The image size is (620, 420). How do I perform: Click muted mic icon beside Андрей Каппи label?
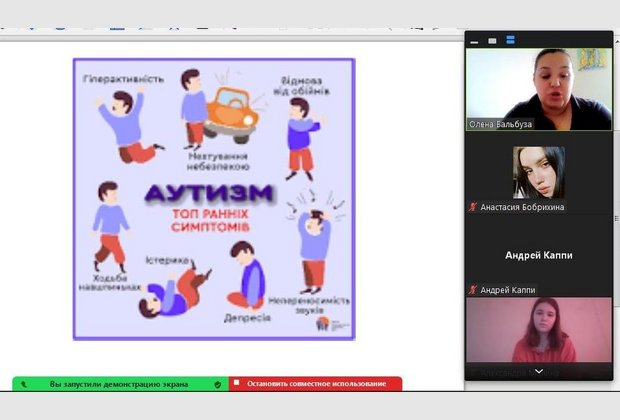coord(474,290)
